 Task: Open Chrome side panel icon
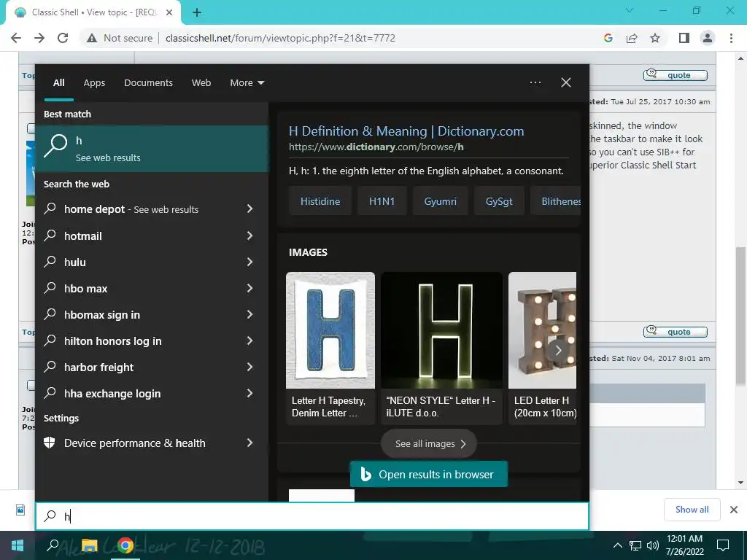[x=684, y=38]
